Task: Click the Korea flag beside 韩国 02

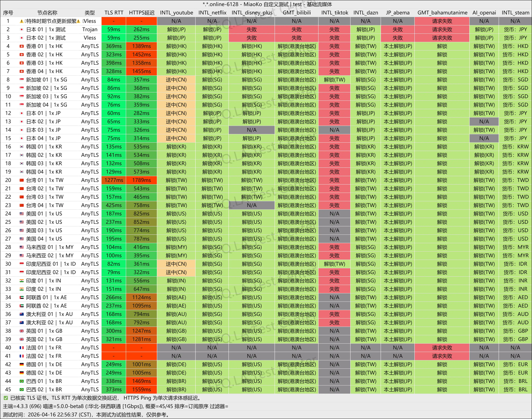Action: point(22,155)
